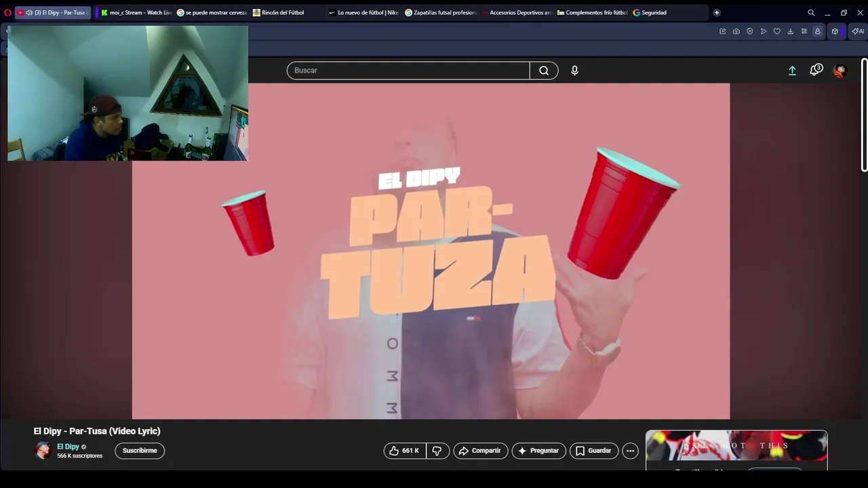Switch to moi_c Stream Kick tab
The image size is (868, 488).
[x=136, y=12]
